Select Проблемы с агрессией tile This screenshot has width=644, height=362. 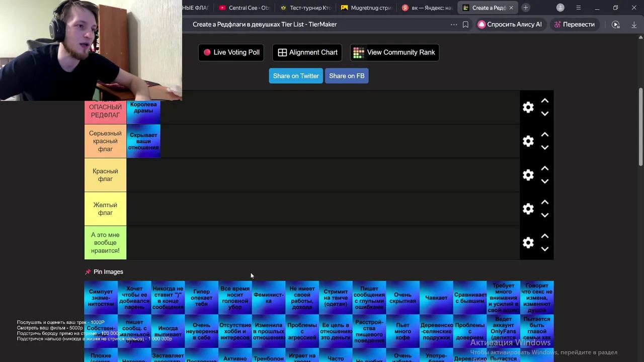click(x=302, y=331)
